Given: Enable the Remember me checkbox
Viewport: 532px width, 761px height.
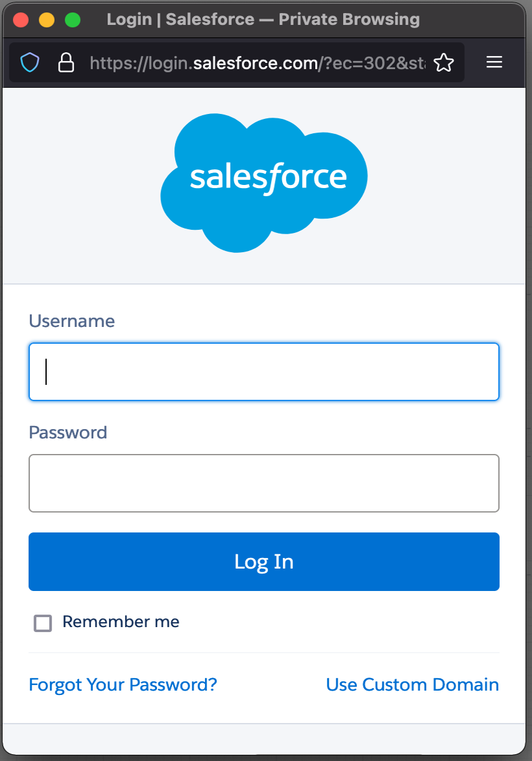Looking at the screenshot, I should click(42, 622).
